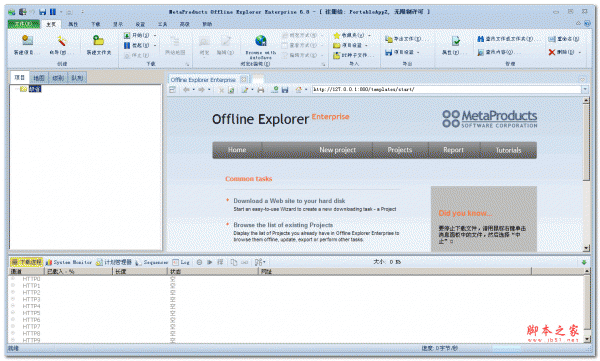The height and width of the screenshot is (361, 600).
Task: Click green arrow at download panel right
Action: tap(584, 262)
